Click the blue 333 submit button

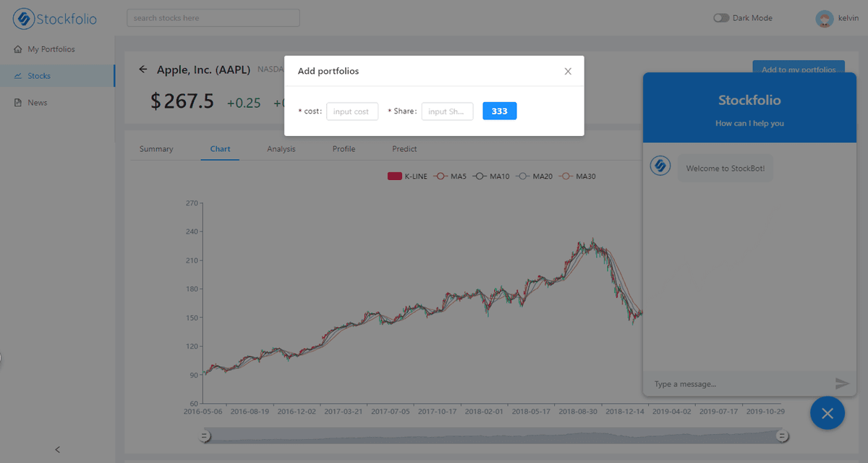click(x=499, y=111)
